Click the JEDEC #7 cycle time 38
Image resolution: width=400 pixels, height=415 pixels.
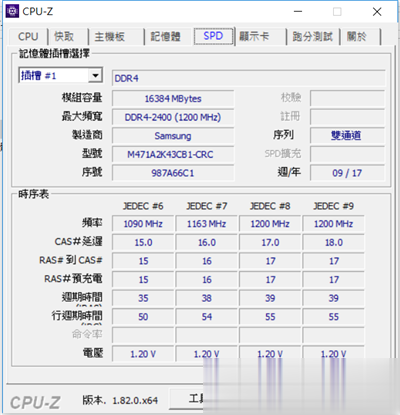click(206, 298)
